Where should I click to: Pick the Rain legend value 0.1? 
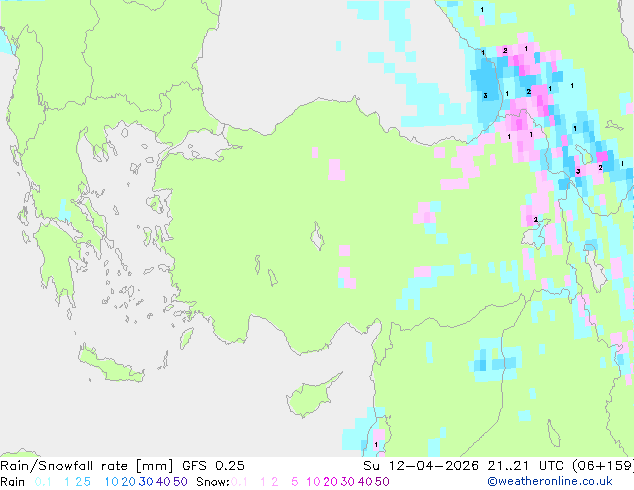(43, 482)
